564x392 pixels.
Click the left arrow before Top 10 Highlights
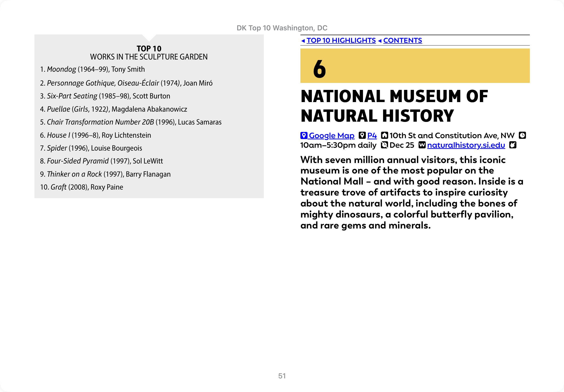(303, 41)
